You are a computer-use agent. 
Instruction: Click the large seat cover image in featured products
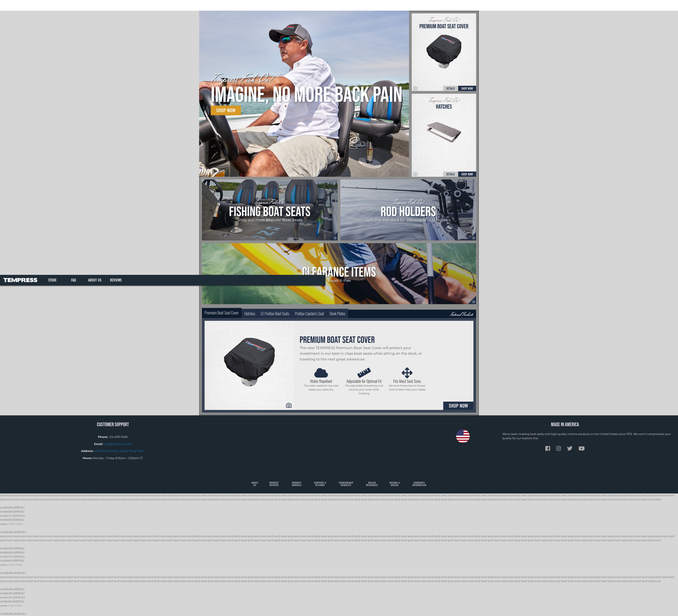[249, 362]
